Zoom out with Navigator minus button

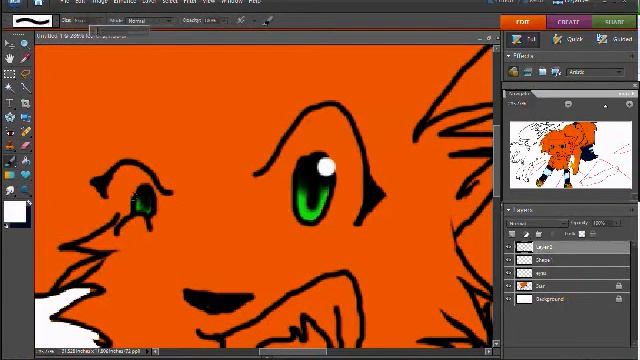pos(568,104)
